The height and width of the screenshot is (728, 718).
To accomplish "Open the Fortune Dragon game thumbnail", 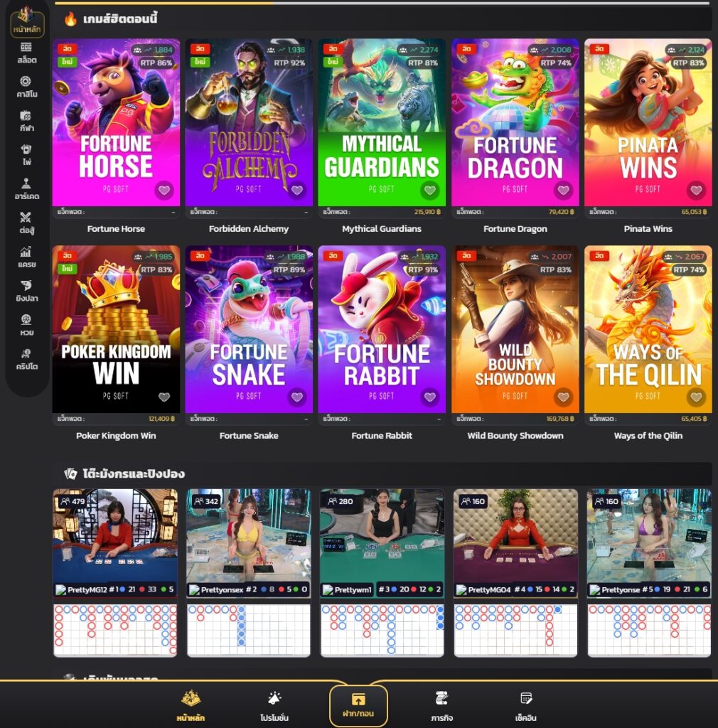I will (515, 122).
